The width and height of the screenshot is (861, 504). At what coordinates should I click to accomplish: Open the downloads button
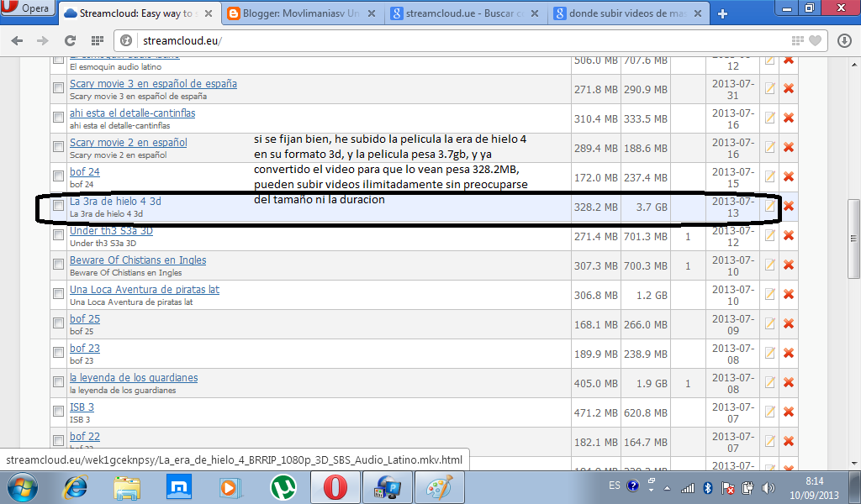point(844,40)
